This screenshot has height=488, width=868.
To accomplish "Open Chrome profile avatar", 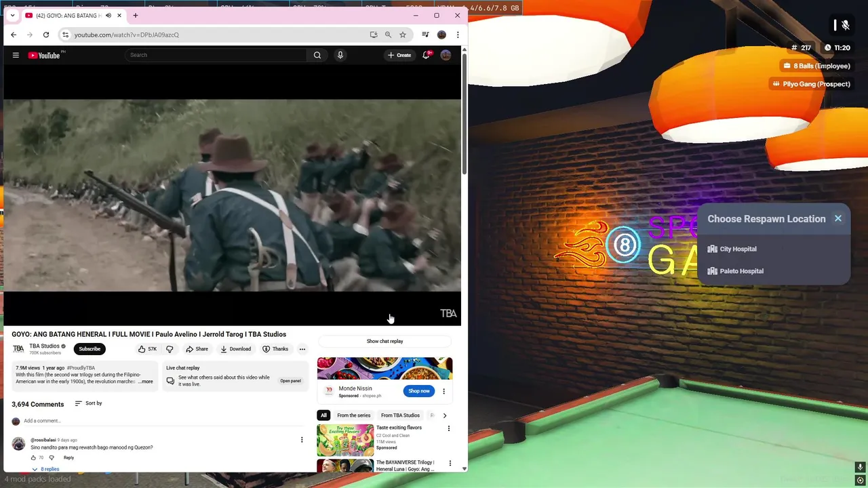I will 441,35.
